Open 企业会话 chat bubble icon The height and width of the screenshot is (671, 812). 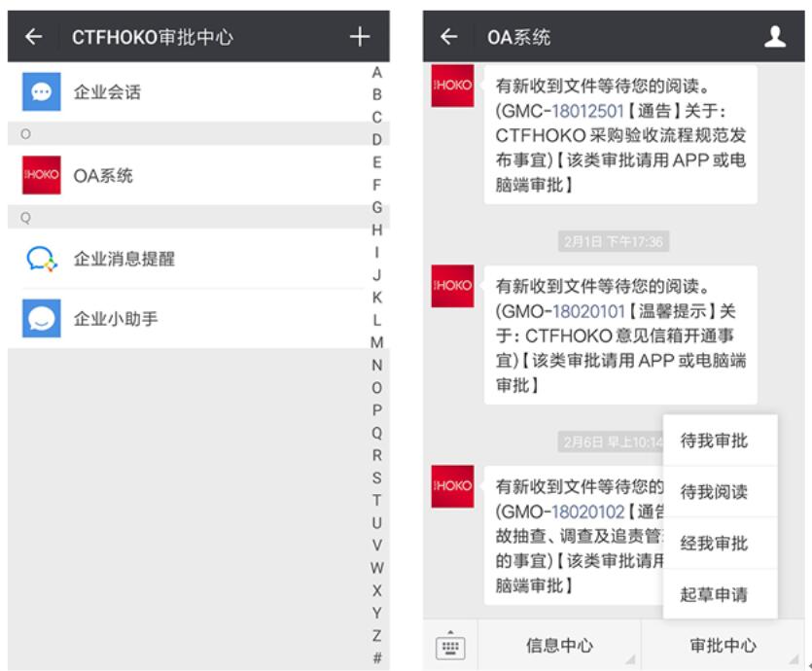pyautogui.click(x=42, y=92)
